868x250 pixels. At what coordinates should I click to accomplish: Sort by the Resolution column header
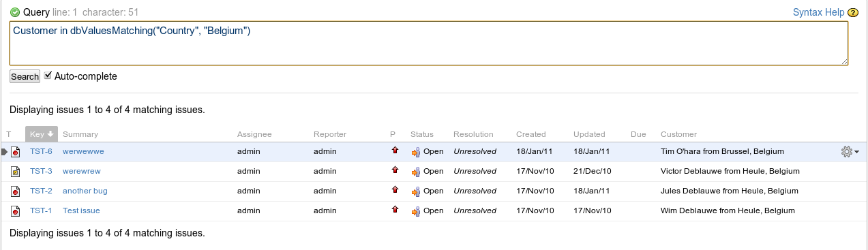pyautogui.click(x=473, y=134)
